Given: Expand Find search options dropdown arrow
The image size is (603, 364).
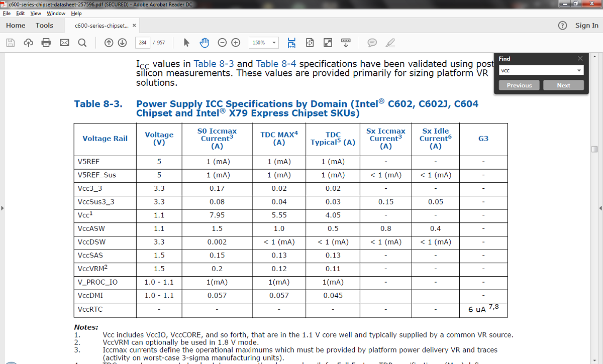Looking at the screenshot, I should (579, 71).
